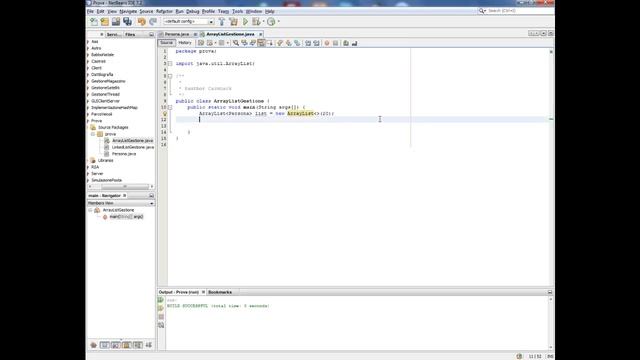Image resolution: width=640 pixels, height=360 pixels.
Task: Click the Re-run icon in Output panel
Action: tap(161, 300)
